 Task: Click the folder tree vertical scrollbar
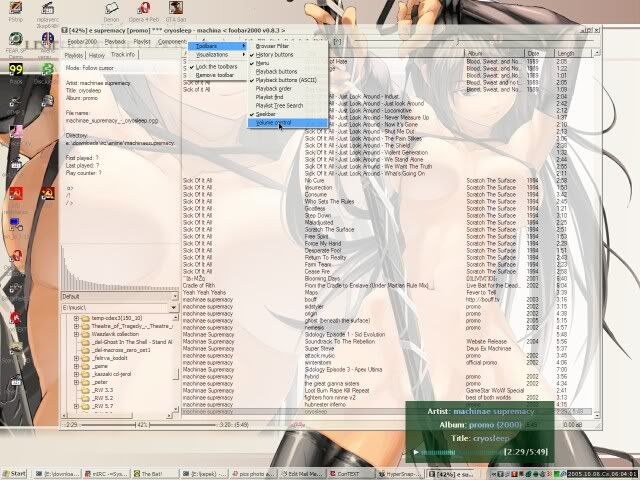tap(176, 363)
